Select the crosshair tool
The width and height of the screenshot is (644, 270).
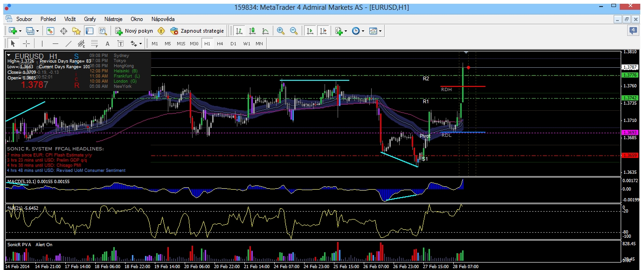27,43
